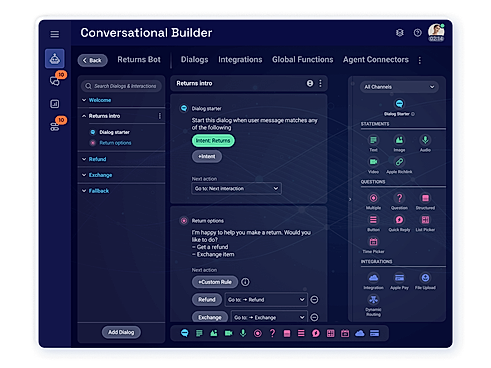The image size is (491, 368).
Task: Open the analytics chart icon in the sidebar
Action: pos(55,104)
